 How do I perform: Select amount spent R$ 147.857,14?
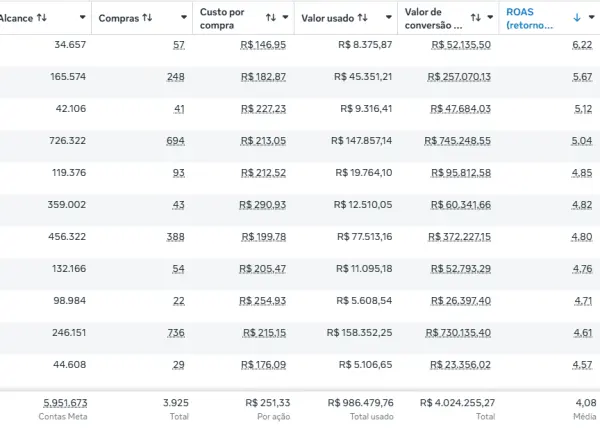click(x=362, y=141)
